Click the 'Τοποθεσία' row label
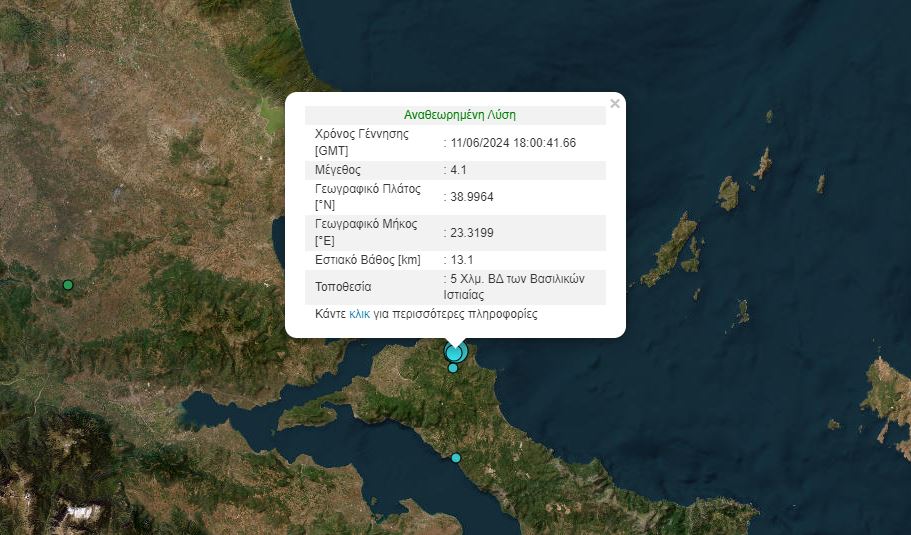 click(343, 287)
